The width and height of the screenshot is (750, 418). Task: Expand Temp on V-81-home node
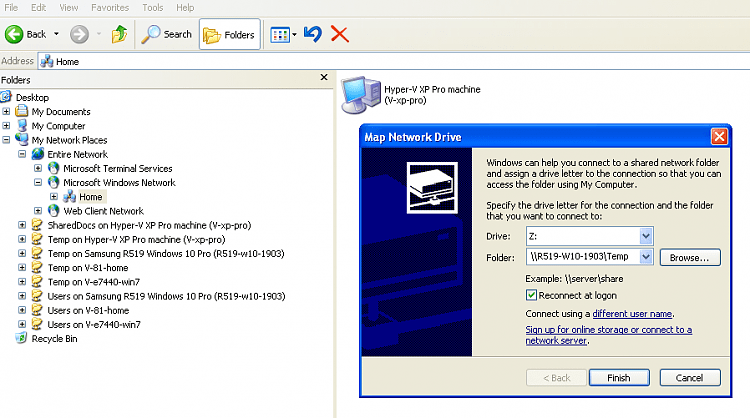22,267
